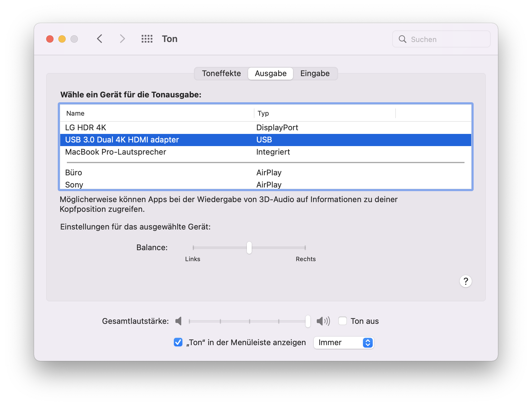
Task: Show all preferences via grid icon
Action: tap(147, 39)
